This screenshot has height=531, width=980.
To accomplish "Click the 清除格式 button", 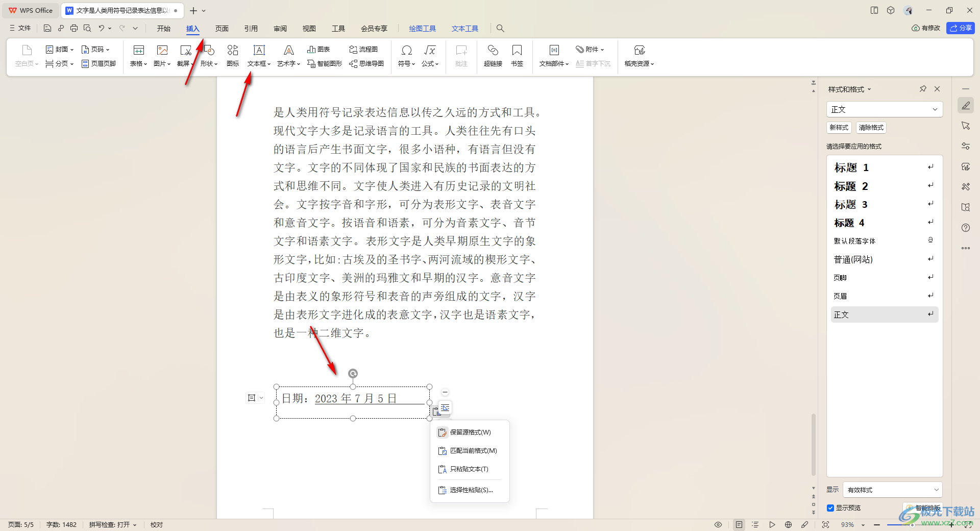I will [x=871, y=128].
